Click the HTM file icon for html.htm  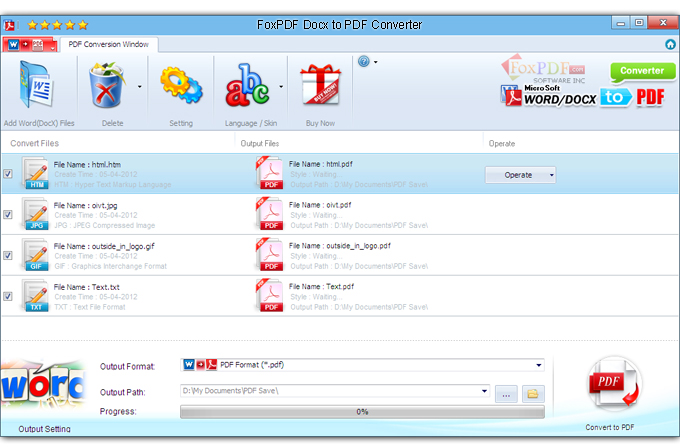(36, 173)
